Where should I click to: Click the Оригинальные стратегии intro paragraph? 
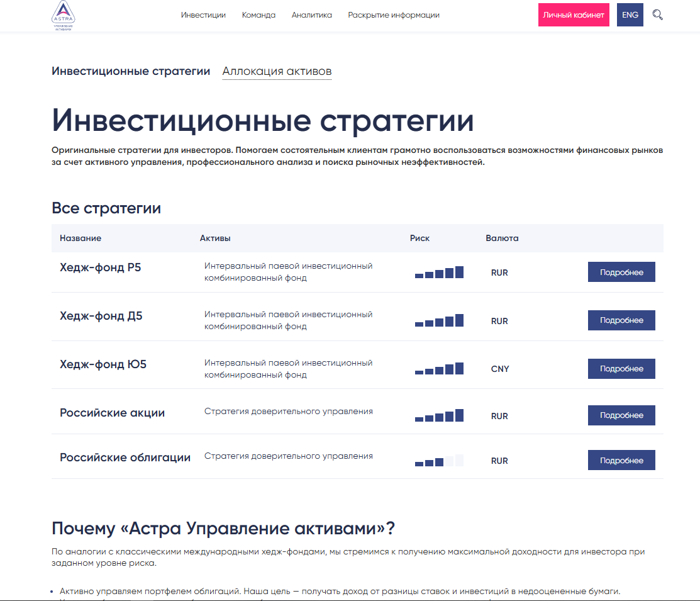357,156
